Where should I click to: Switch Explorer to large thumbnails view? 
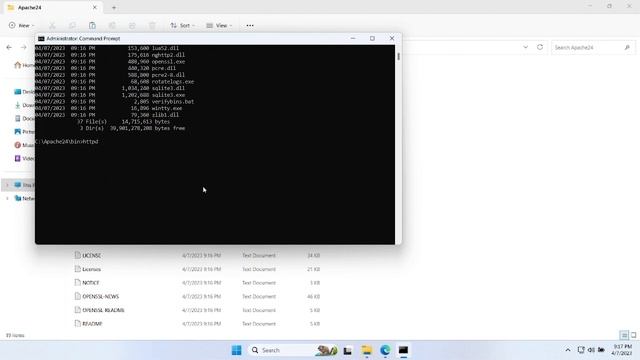point(633,336)
